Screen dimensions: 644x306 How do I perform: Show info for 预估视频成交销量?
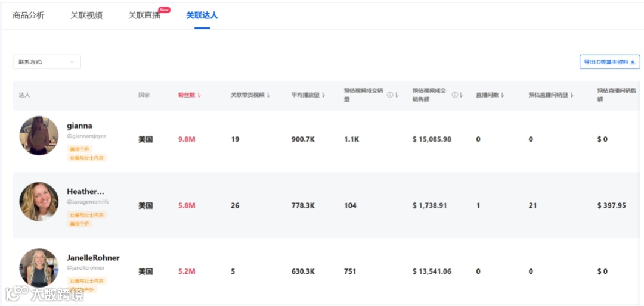click(390, 95)
